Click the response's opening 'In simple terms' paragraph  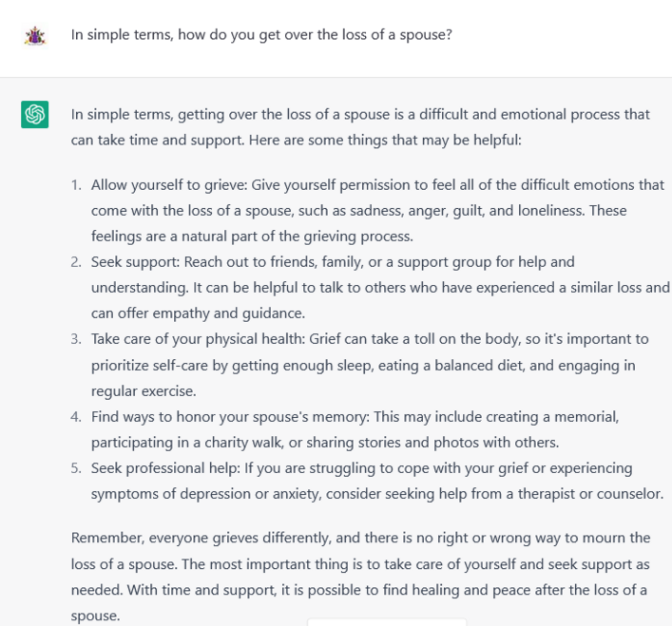tap(360, 127)
